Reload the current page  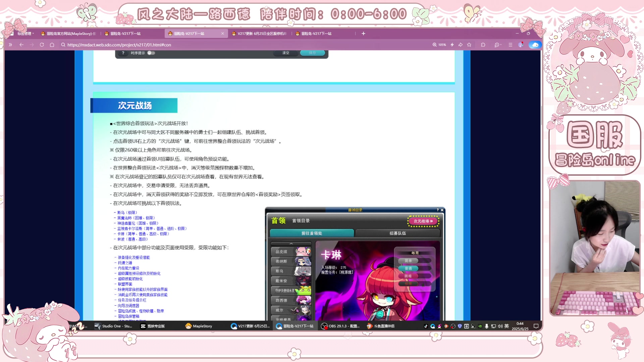(x=42, y=45)
